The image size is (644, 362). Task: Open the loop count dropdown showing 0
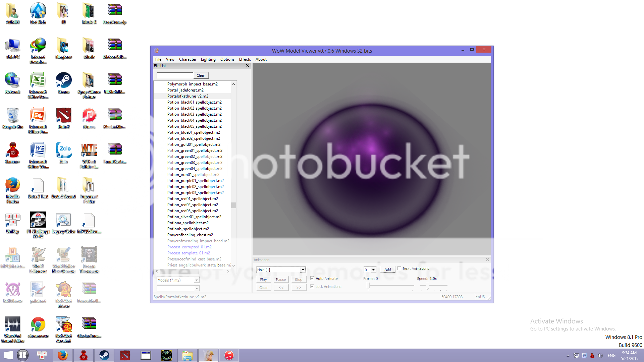[x=373, y=269]
